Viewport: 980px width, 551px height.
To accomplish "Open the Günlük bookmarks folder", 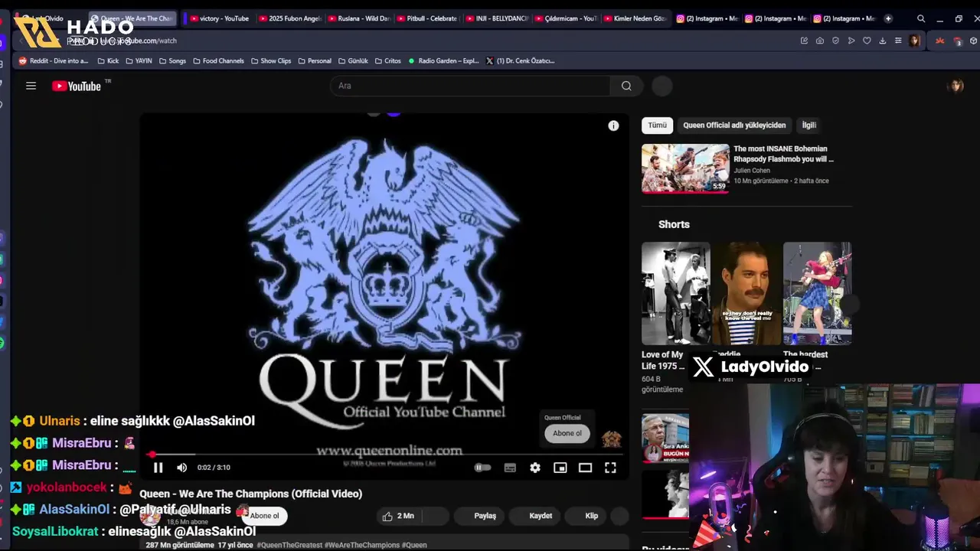I will click(x=353, y=60).
